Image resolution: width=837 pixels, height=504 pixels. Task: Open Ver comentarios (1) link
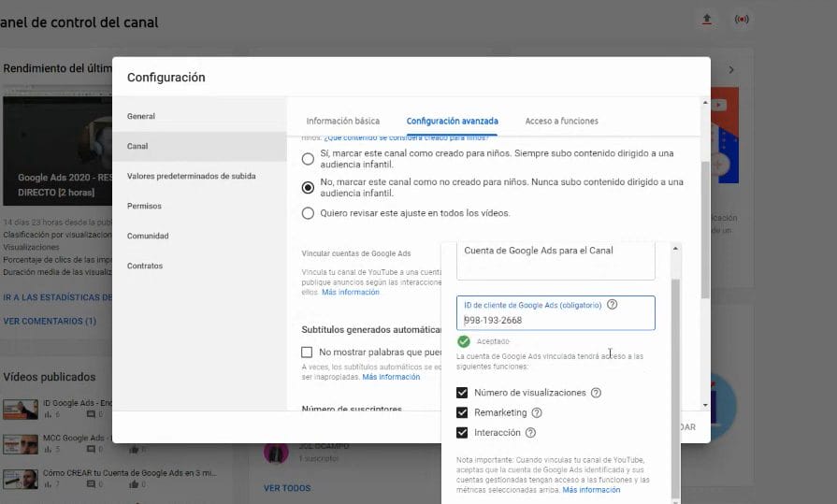tap(50, 321)
